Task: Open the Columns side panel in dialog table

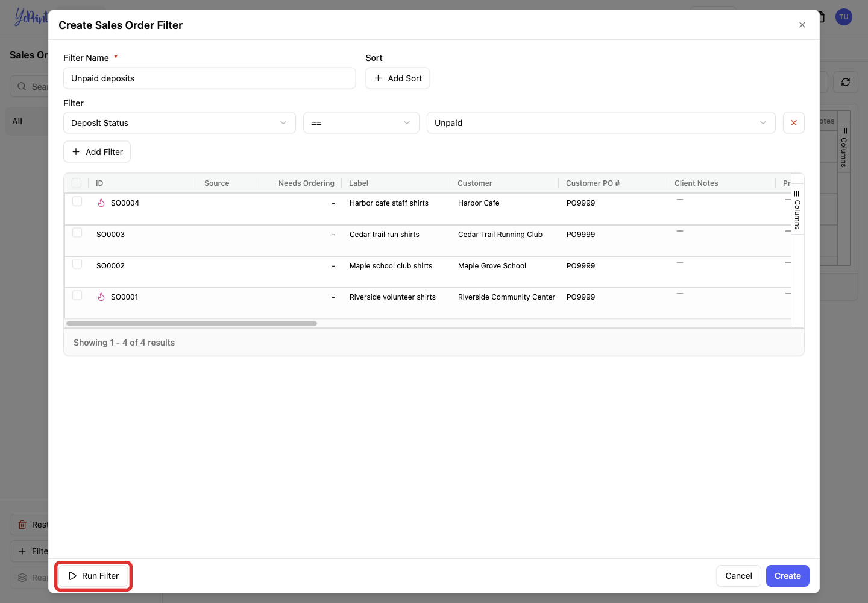Action: (797, 209)
